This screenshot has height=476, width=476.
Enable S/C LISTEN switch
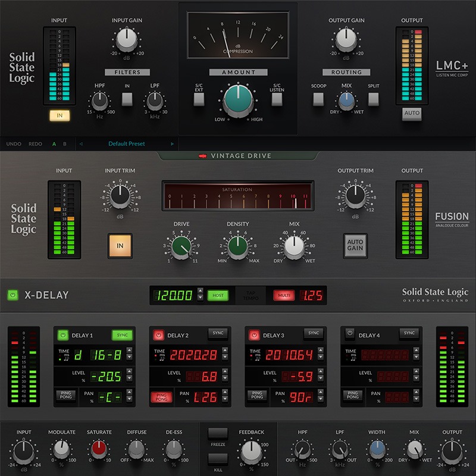277,99
